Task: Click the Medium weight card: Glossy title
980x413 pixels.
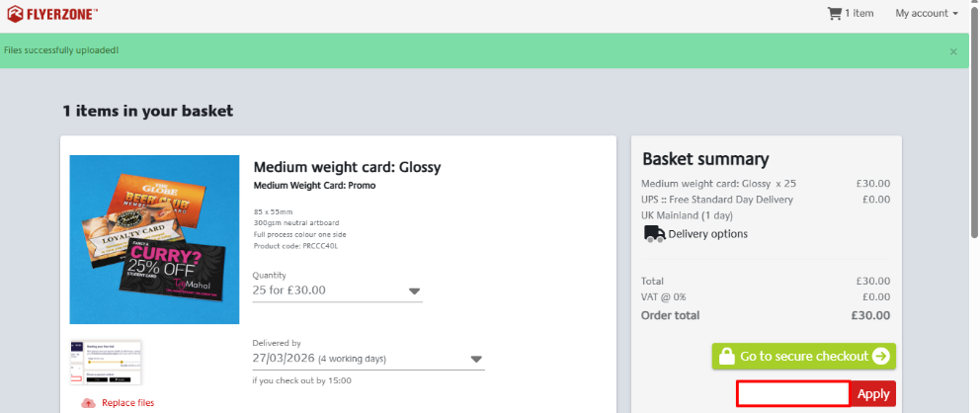Action: [x=347, y=167]
